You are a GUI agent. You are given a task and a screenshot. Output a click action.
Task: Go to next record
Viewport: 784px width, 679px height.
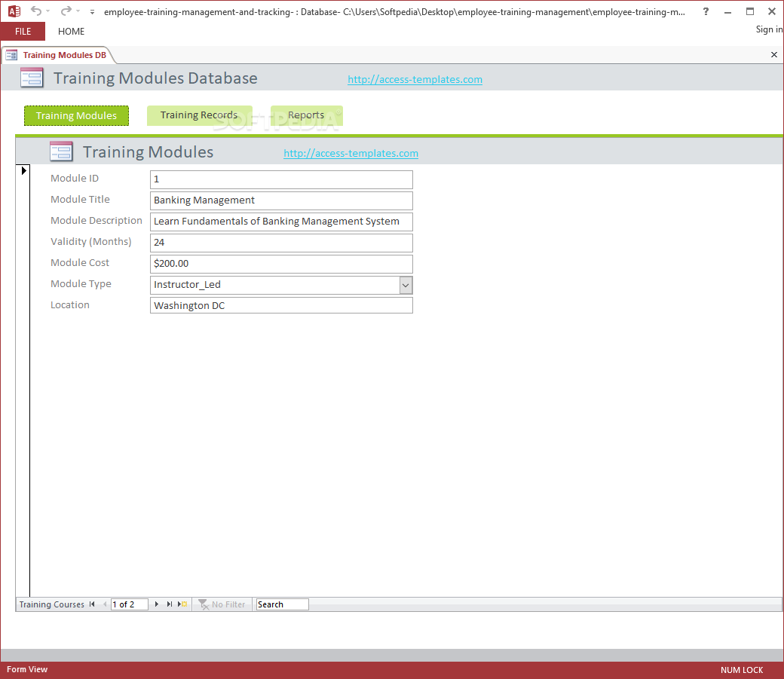pos(157,604)
